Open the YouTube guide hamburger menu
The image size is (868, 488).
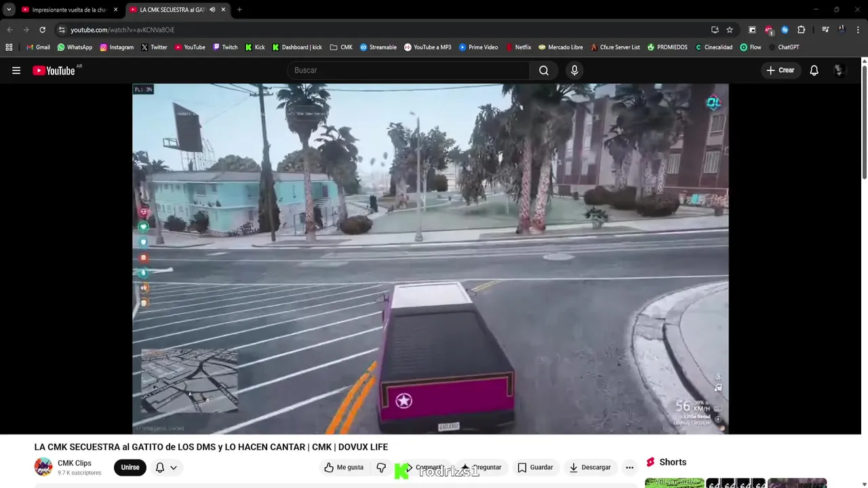16,70
